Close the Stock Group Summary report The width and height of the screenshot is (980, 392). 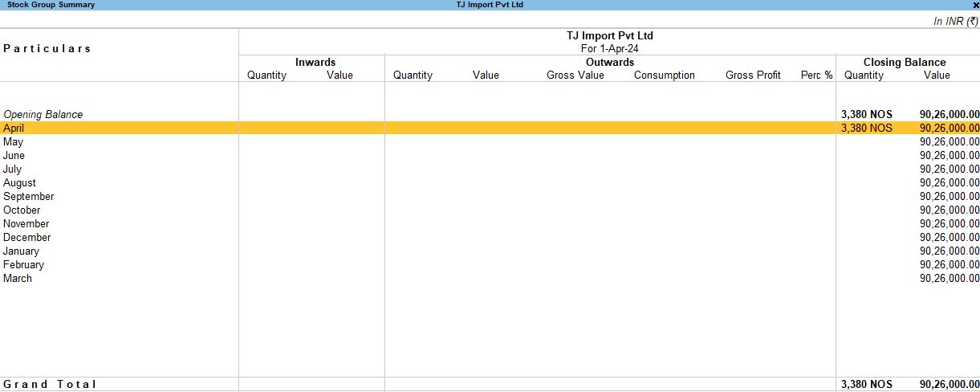[x=975, y=5]
